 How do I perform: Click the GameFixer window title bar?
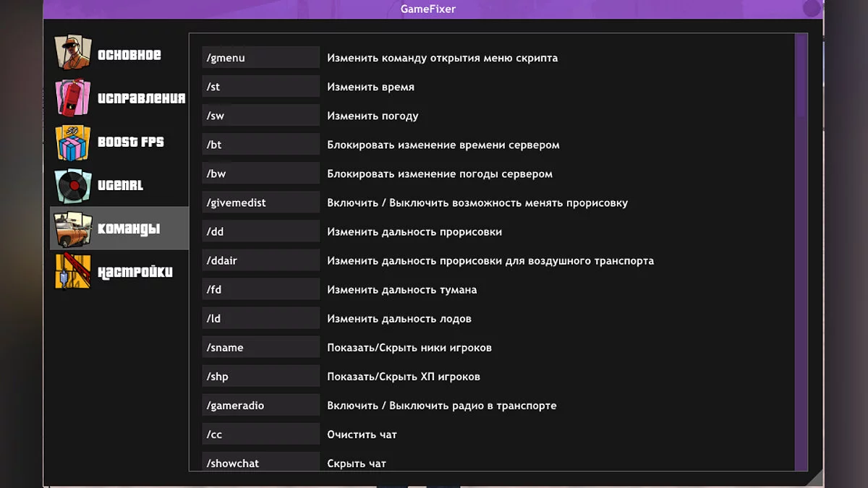coord(428,9)
